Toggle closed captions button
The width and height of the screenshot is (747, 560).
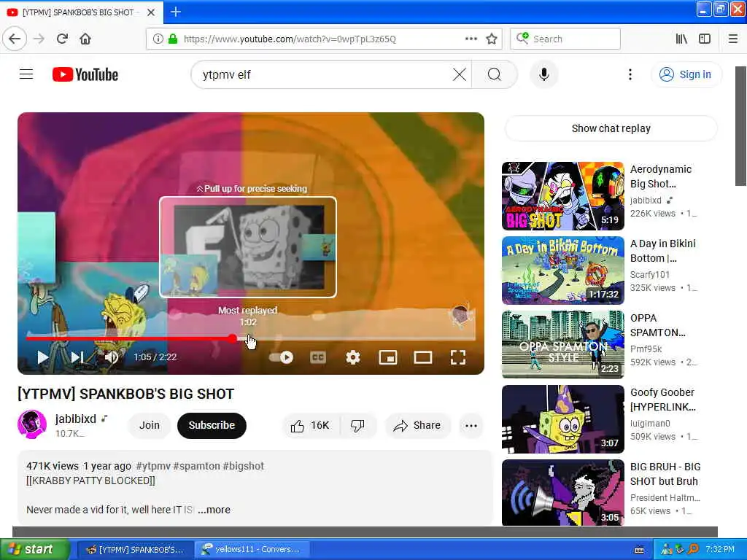point(318,357)
